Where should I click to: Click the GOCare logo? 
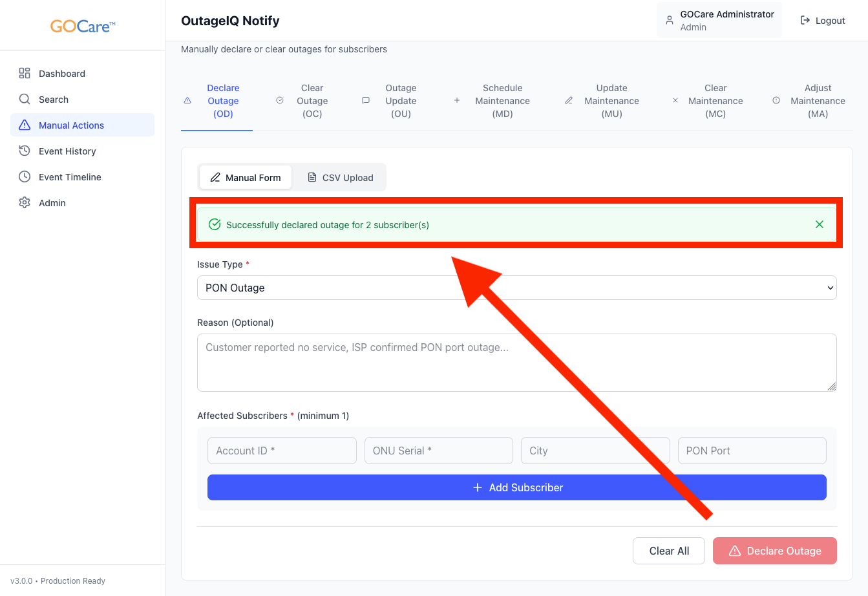pos(83,27)
